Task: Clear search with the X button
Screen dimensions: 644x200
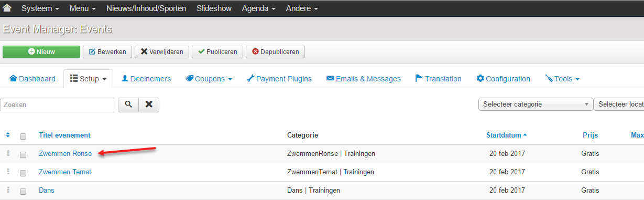Action: pos(149,104)
